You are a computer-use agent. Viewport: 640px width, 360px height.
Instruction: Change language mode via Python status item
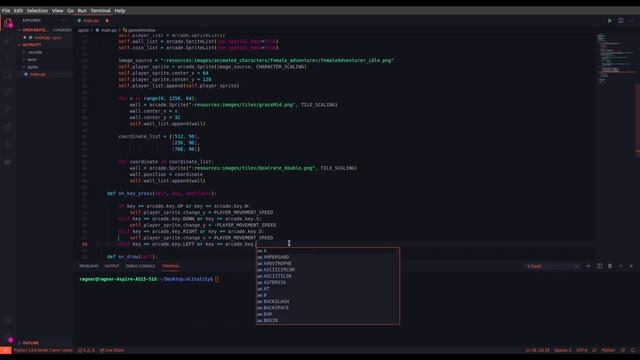pyautogui.click(x=608, y=350)
